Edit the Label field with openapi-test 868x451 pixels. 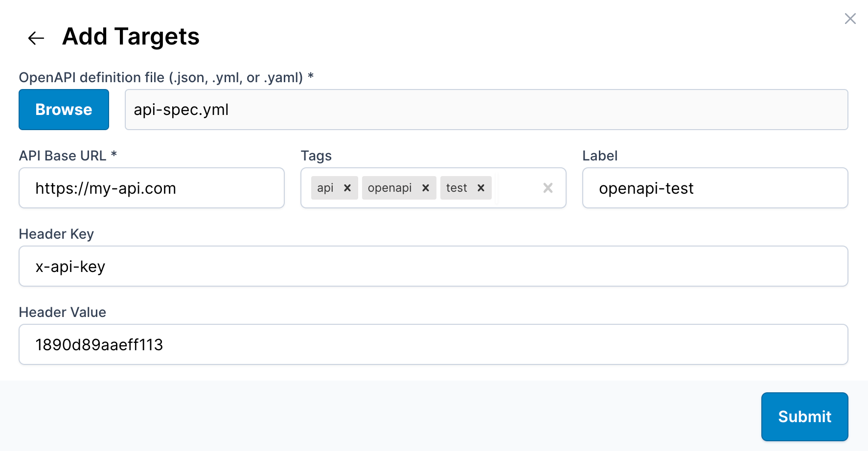(x=715, y=188)
